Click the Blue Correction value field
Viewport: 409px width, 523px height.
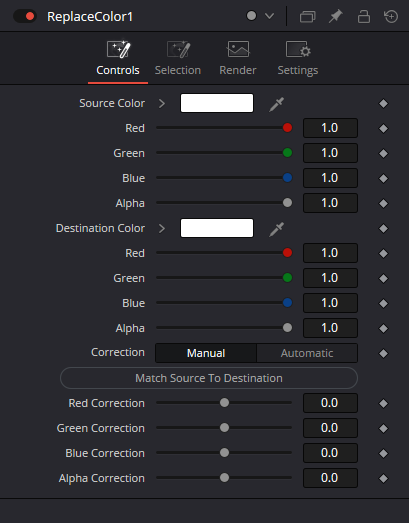click(330, 453)
